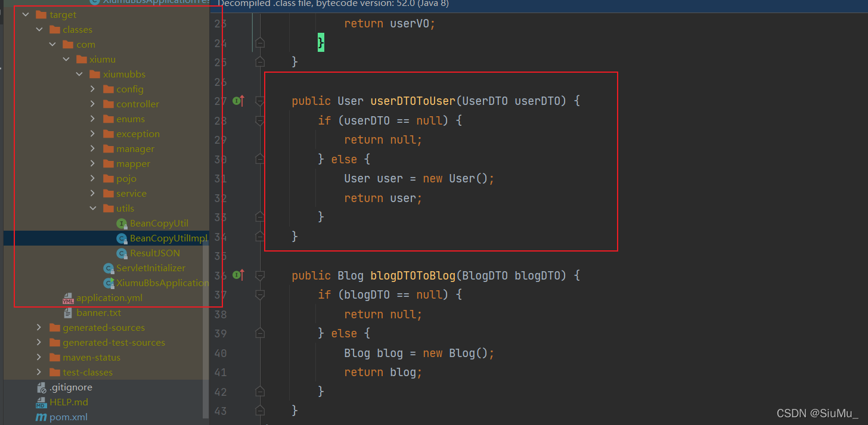Screen dimensions: 868x425
Task: Collapse the target folder
Action: (x=26, y=15)
